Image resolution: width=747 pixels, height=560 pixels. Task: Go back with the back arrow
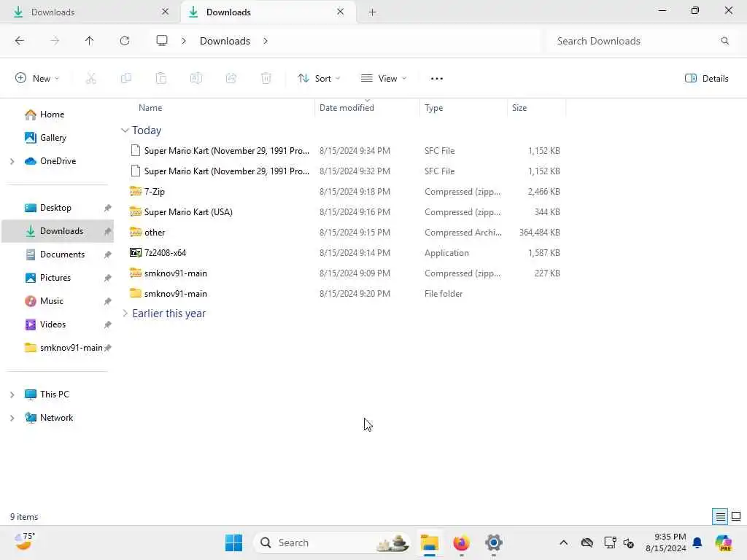pyautogui.click(x=20, y=41)
